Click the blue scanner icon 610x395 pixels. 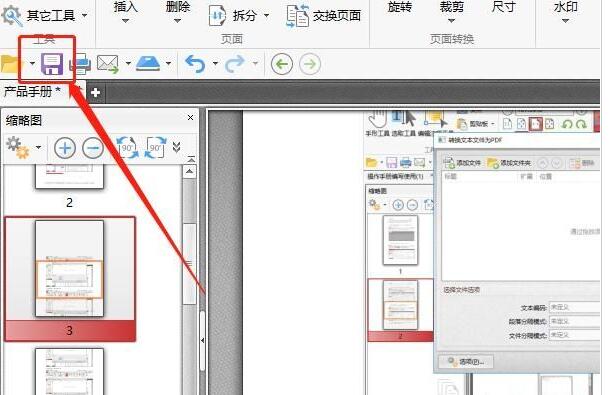coord(148,63)
